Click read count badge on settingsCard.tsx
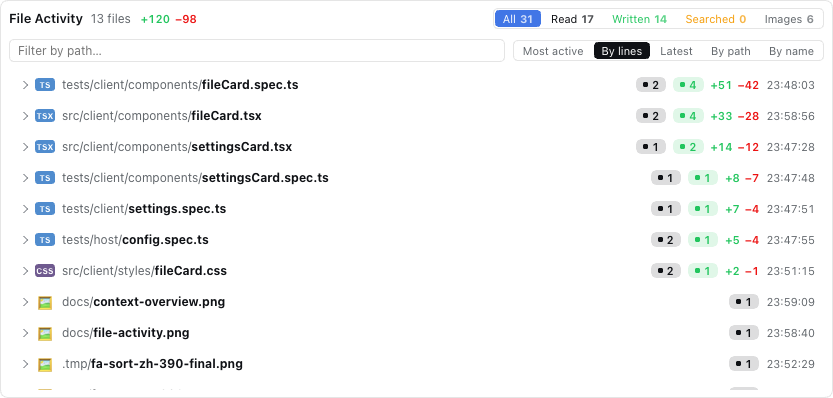 [x=651, y=147]
